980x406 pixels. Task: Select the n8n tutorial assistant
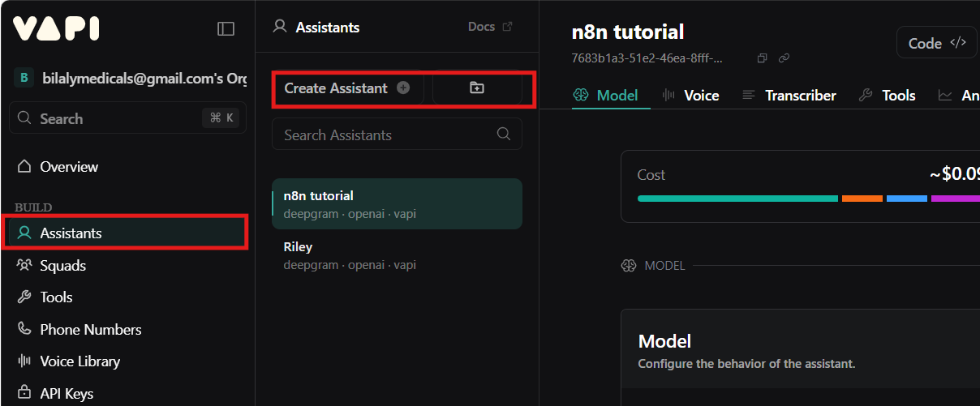pos(397,204)
